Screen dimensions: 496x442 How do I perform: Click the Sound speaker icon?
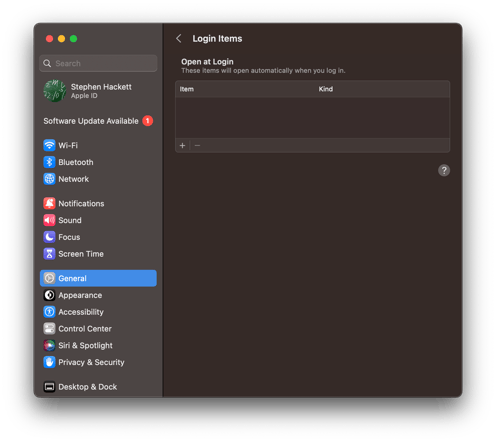(49, 220)
